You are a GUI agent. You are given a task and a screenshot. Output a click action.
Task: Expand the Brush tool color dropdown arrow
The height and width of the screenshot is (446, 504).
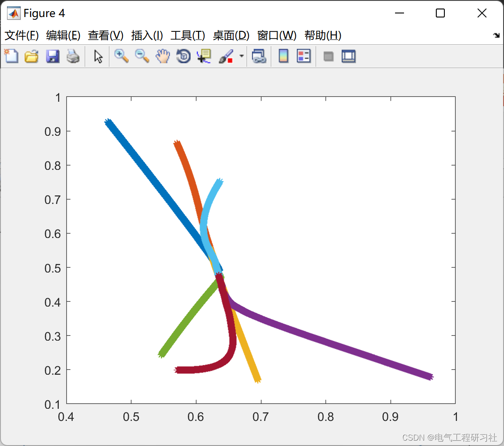click(x=241, y=56)
